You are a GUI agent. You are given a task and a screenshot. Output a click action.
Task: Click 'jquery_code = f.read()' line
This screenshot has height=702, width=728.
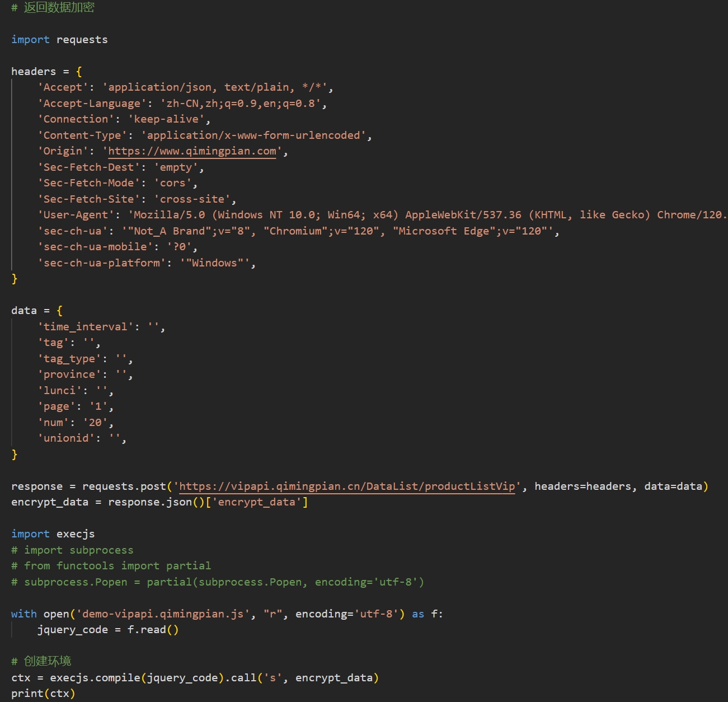(108, 630)
